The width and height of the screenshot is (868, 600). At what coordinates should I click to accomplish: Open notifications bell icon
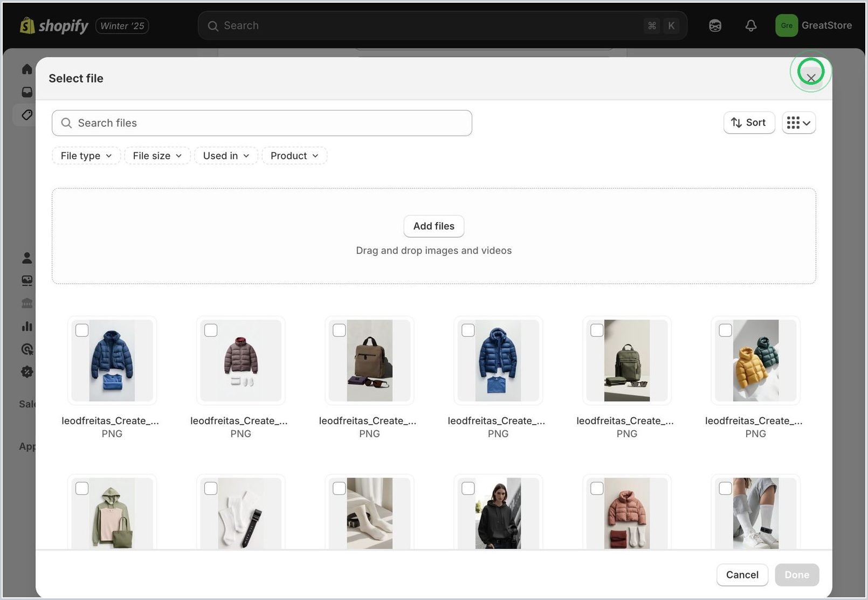[x=751, y=25]
